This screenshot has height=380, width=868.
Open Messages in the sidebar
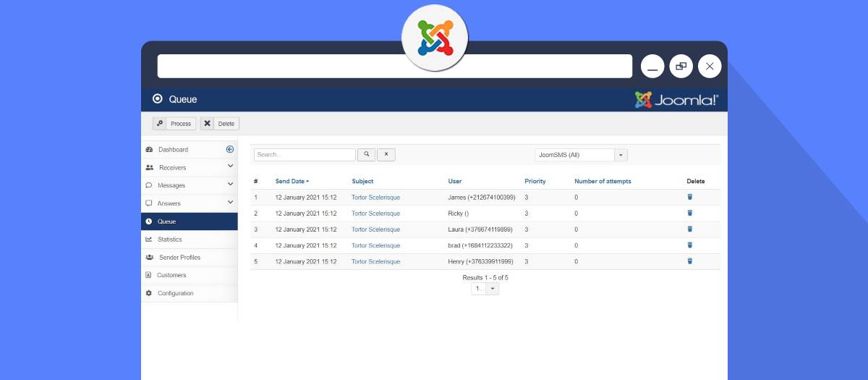[171, 186]
